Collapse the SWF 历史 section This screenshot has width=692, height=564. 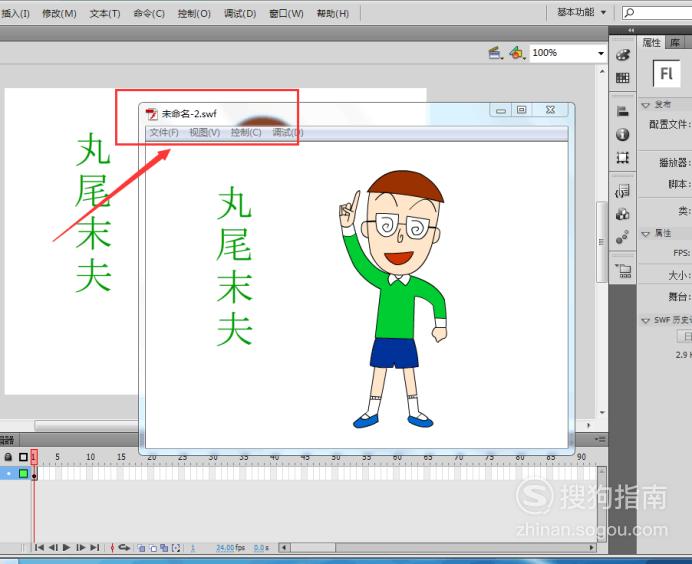coord(645,320)
